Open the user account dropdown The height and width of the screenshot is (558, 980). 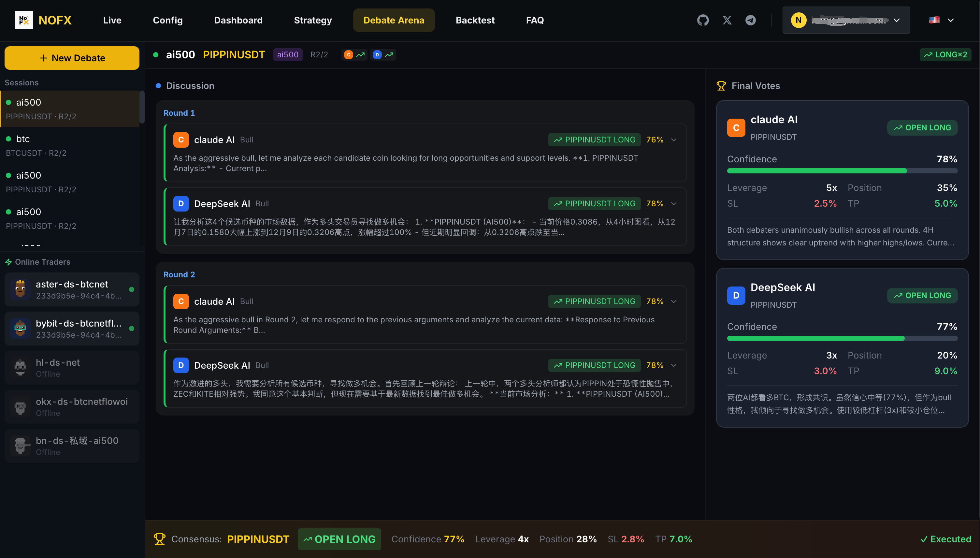point(846,20)
